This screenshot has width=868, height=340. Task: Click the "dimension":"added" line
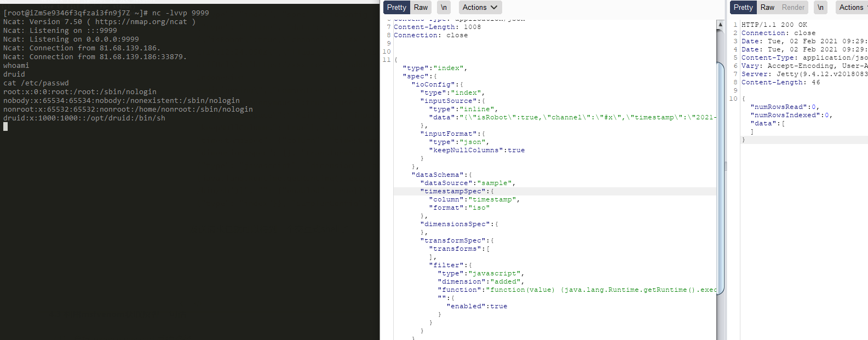(x=481, y=281)
